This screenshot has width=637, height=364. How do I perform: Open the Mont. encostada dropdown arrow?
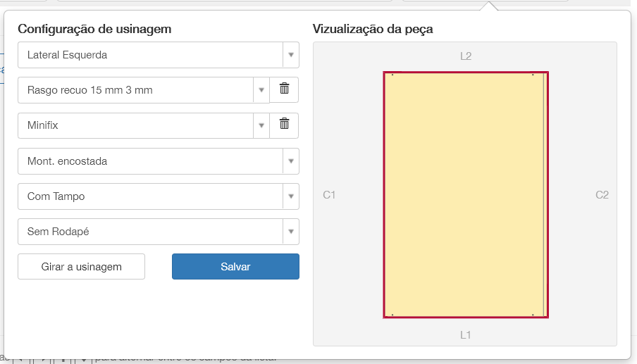coord(290,161)
